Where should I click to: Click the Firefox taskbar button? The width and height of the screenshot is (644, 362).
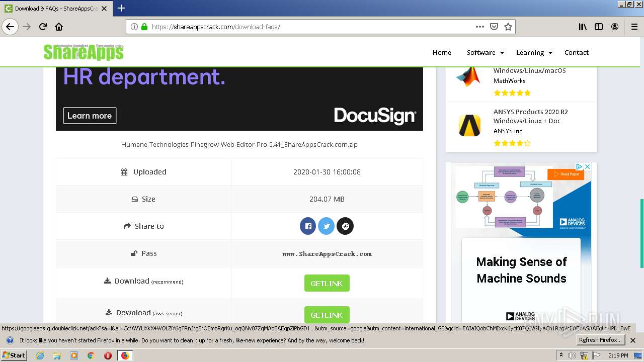tap(125, 355)
